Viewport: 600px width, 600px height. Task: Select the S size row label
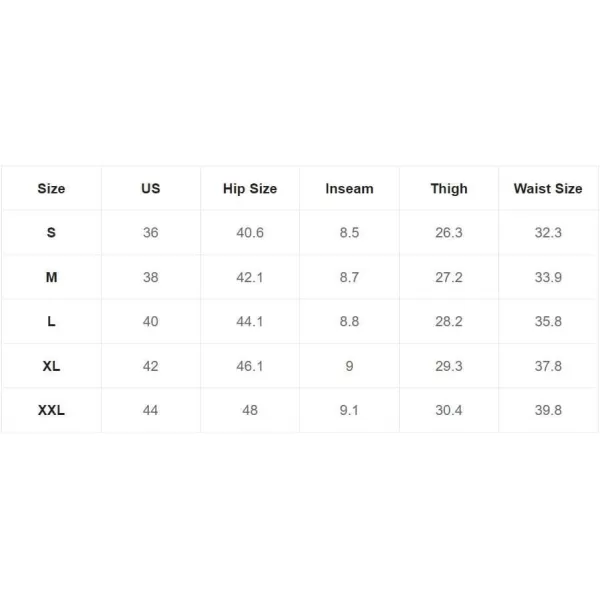click(51, 232)
